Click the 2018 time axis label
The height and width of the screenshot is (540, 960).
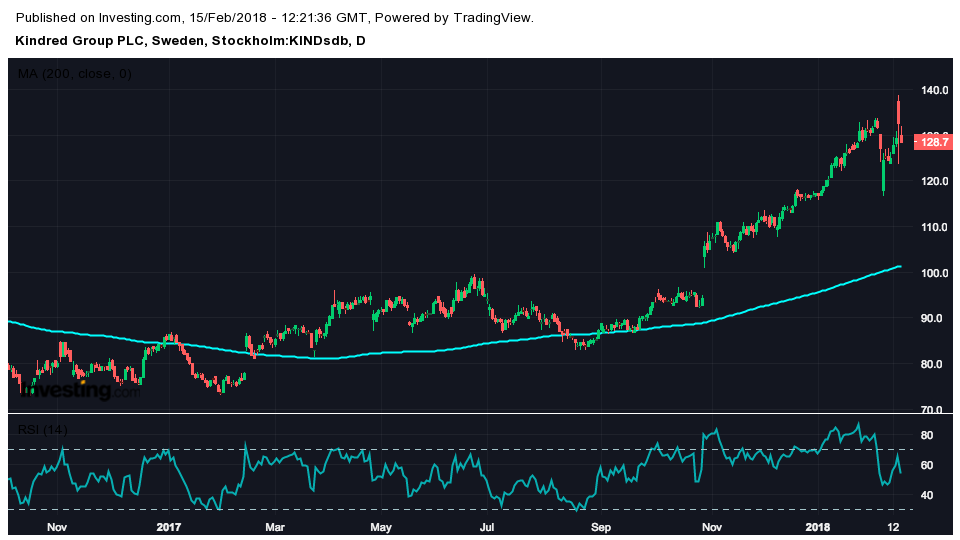(x=818, y=527)
